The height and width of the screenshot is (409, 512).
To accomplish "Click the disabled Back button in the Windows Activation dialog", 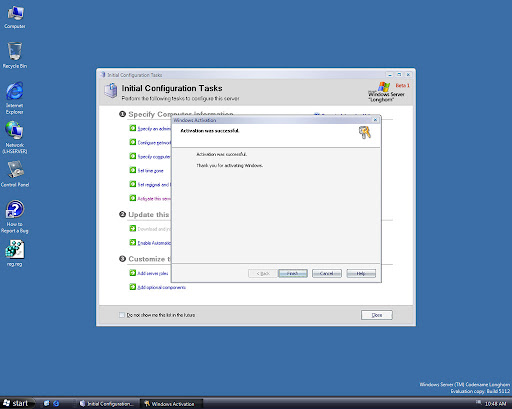I will pyautogui.click(x=263, y=273).
